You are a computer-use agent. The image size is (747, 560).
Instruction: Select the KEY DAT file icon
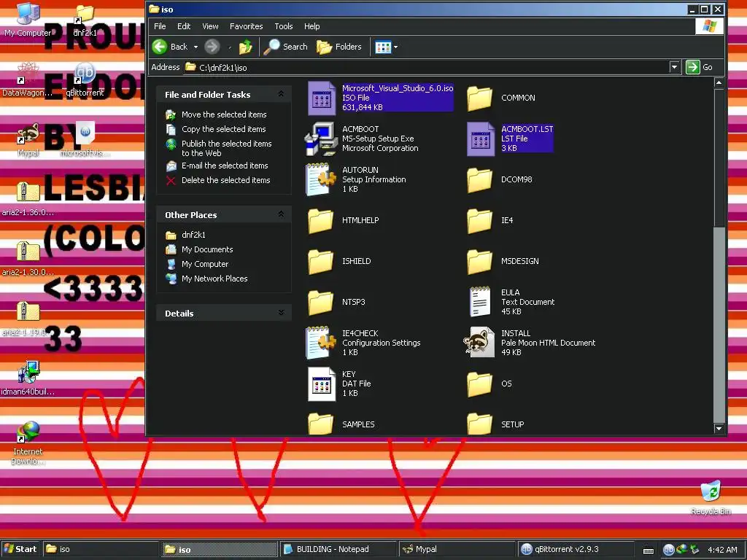322,384
